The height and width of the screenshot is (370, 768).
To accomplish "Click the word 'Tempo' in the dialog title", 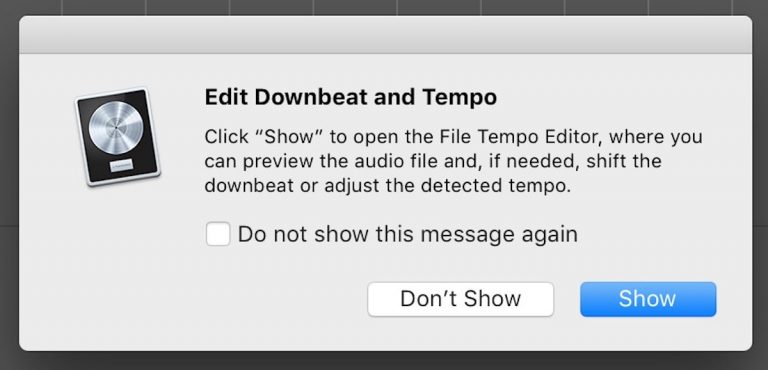I will 459,98.
